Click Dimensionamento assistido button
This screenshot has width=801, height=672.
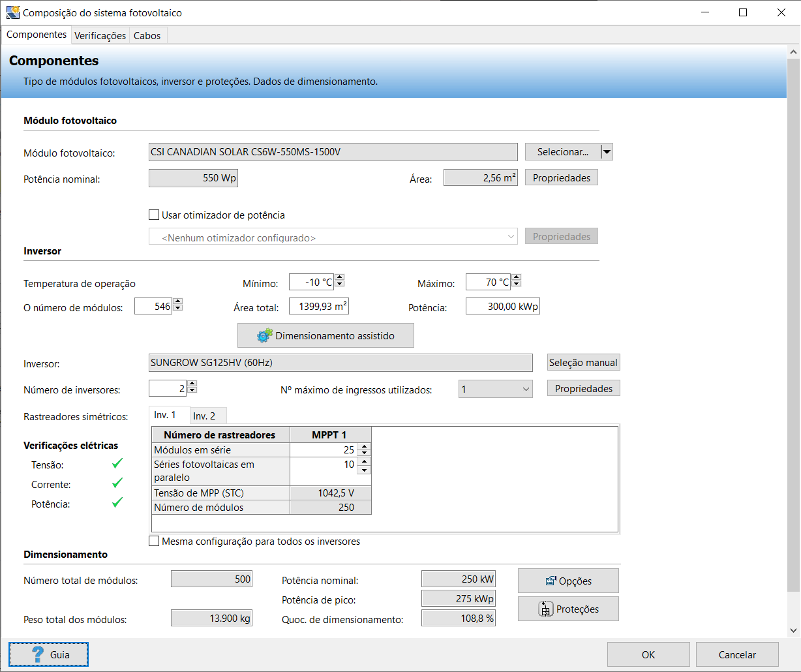(325, 336)
